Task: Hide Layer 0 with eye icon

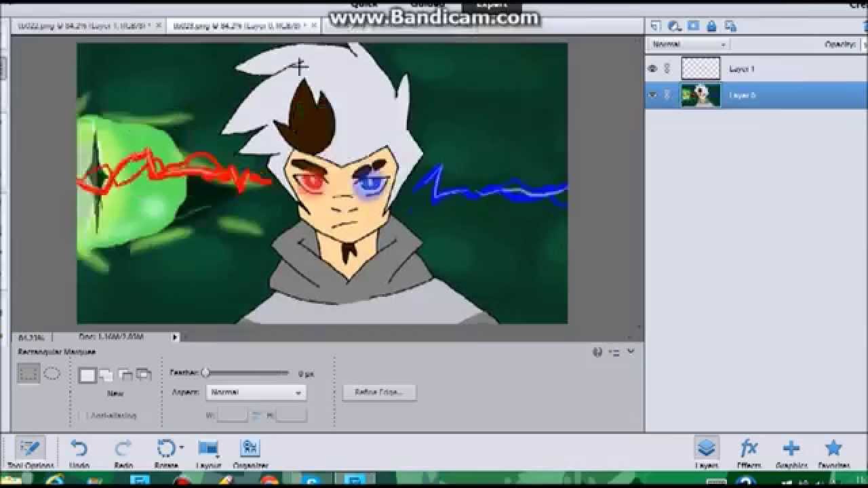Action: pos(652,95)
